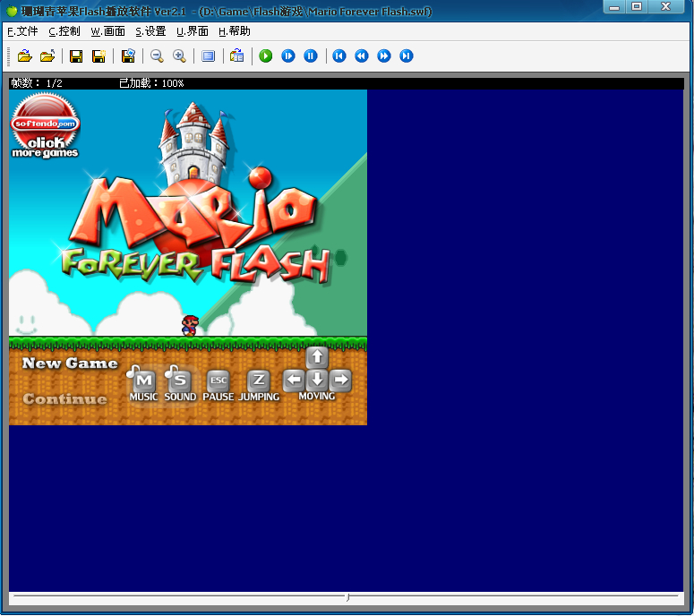This screenshot has width=694, height=616.
Task: Click the blue pause button
Action: click(x=311, y=56)
